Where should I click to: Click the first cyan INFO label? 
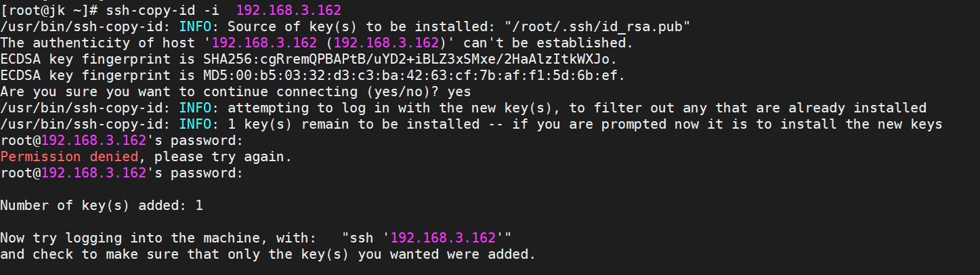(x=195, y=26)
